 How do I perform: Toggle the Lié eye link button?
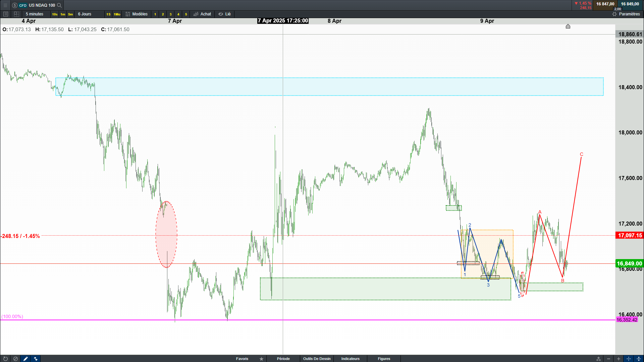pos(225,14)
